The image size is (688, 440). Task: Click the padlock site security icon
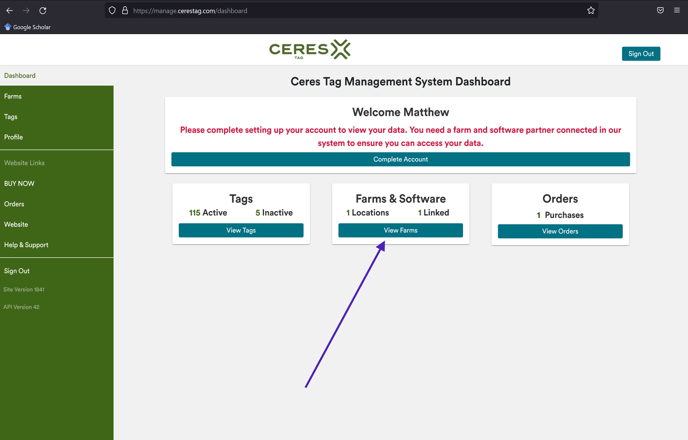click(x=125, y=11)
